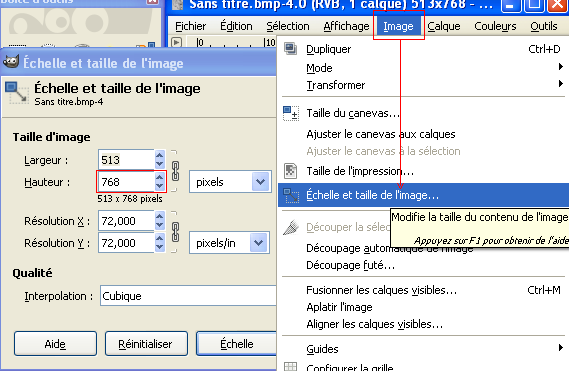Toggle the resolution X-Y chain link

(x=175, y=232)
